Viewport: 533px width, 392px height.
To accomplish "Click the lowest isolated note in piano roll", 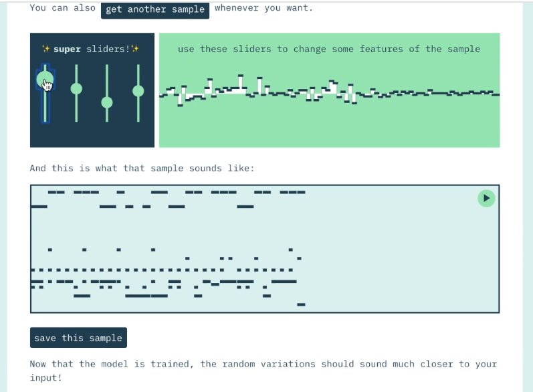I will [301, 304].
